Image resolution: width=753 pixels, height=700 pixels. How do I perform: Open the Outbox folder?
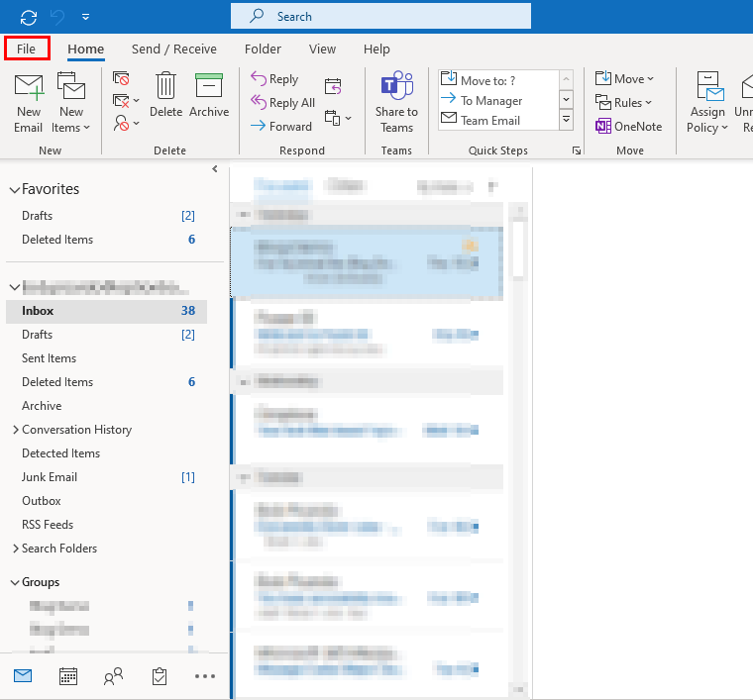tap(107, 501)
